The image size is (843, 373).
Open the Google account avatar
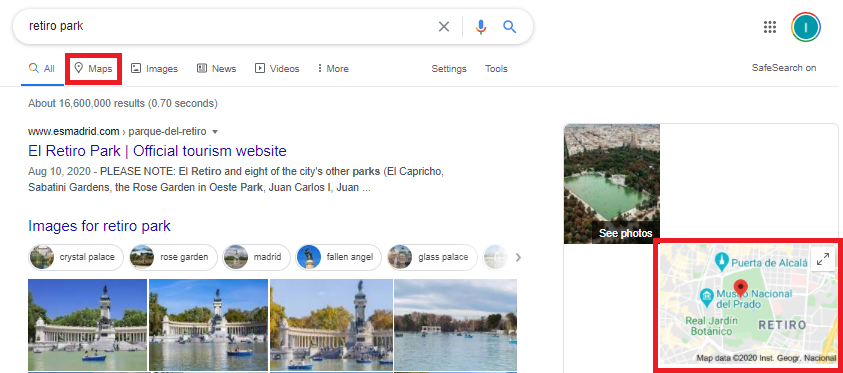tap(805, 27)
